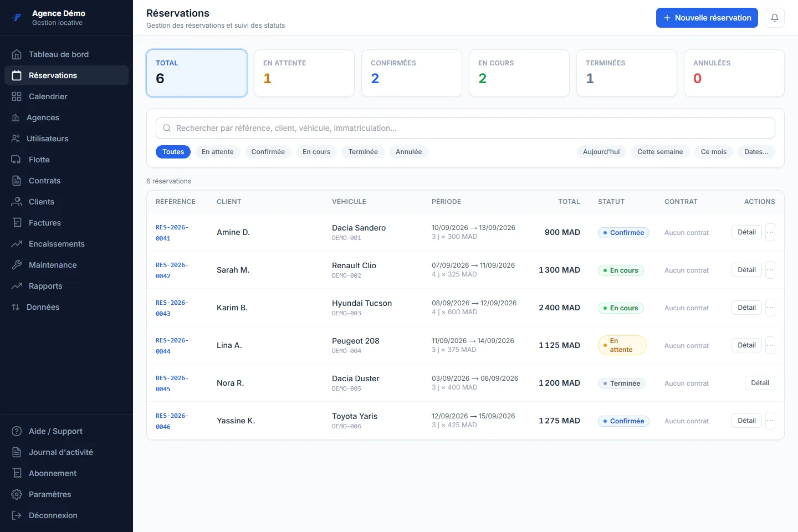Toggle the Cette semaine date filter
The image size is (798, 532).
(x=660, y=152)
